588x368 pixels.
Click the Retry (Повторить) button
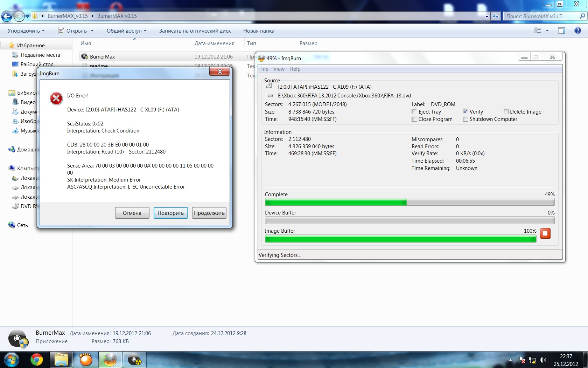[x=170, y=213]
